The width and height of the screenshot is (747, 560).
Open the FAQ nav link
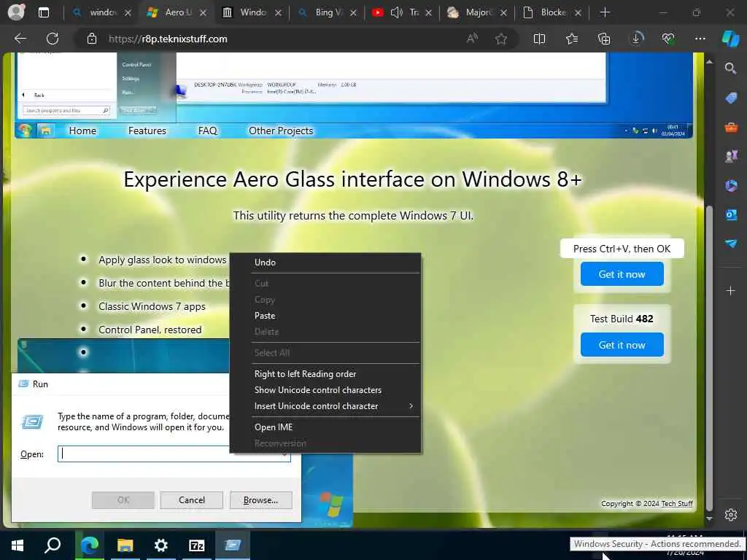point(207,131)
